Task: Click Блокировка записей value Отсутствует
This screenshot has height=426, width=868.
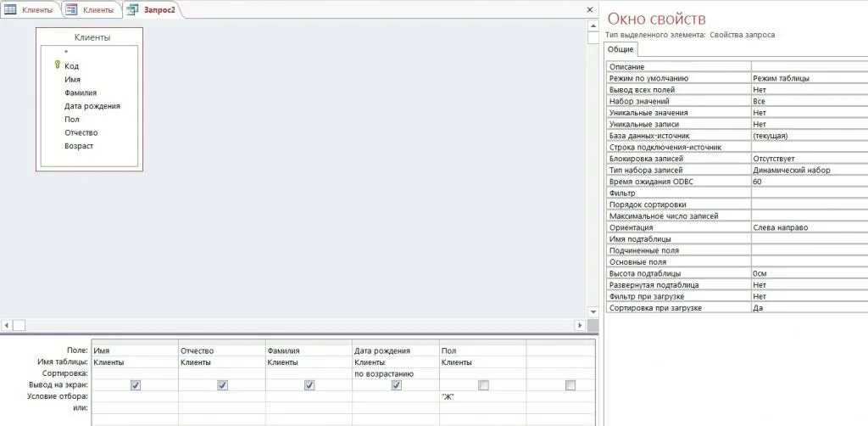Action: pos(810,159)
